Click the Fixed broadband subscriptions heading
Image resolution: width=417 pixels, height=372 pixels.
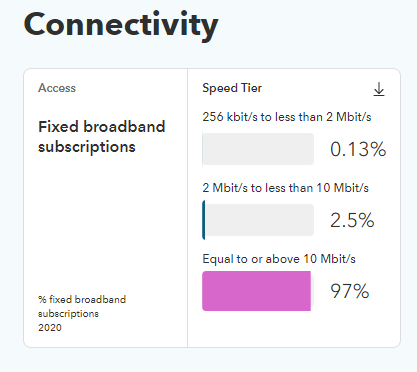pyautogui.click(x=102, y=137)
